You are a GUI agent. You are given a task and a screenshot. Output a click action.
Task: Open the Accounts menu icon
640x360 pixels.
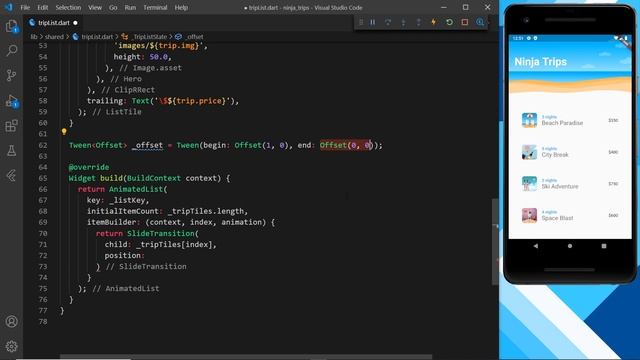click(x=11, y=322)
